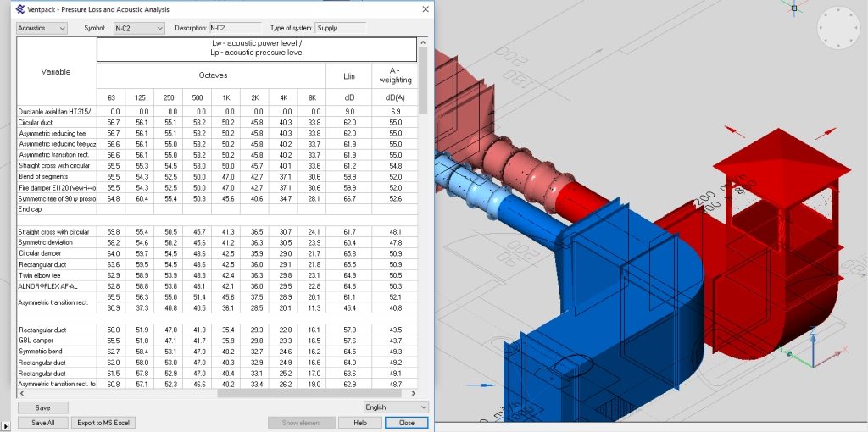Click the layout tab scroll arrow icon
Viewport: 868px width, 432px height.
6,426
